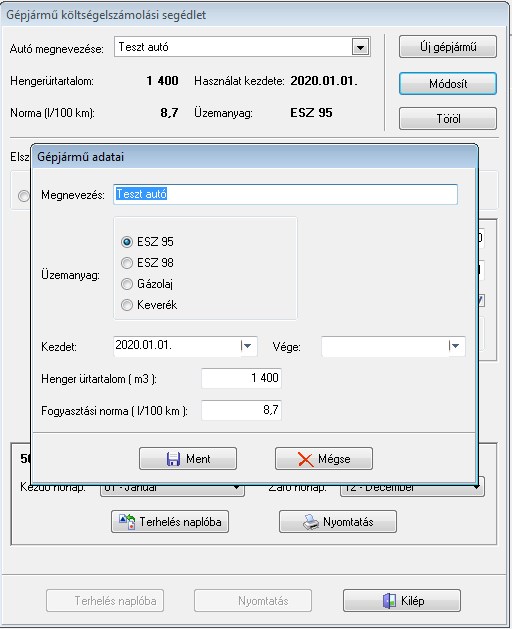Open the Autó megnevezése dropdown
Viewport: 512px width, 629px height.
[x=360, y=47]
